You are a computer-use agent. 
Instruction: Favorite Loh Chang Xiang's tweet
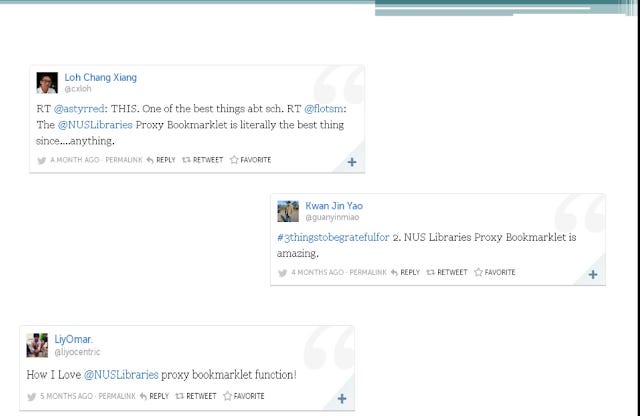pos(251,160)
